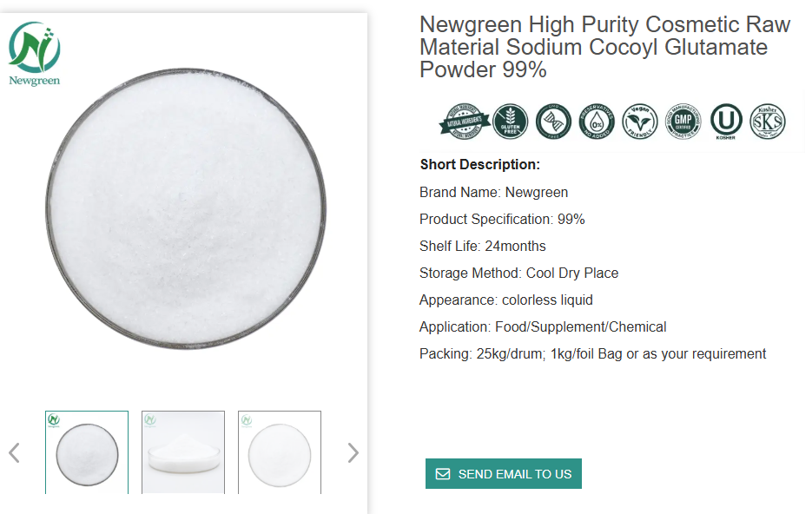Click the main product powder image
The image size is (812, 514).
point(186,210)
